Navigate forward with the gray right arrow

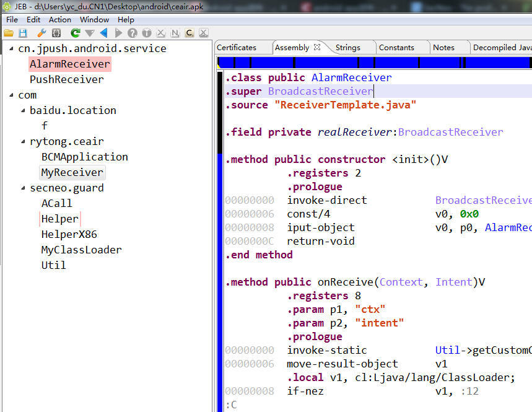pyautogui.click(x=118, y=33)
